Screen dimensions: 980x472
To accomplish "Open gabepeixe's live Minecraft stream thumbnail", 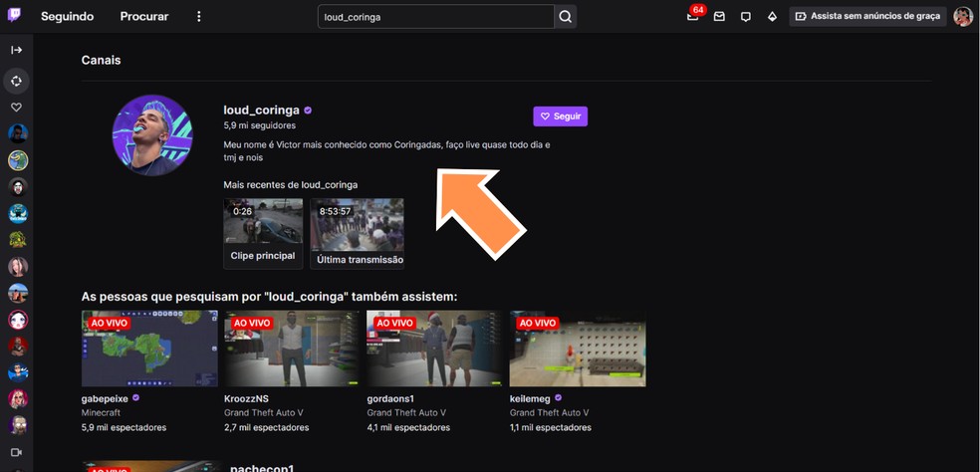I will [x=150, y=349].
